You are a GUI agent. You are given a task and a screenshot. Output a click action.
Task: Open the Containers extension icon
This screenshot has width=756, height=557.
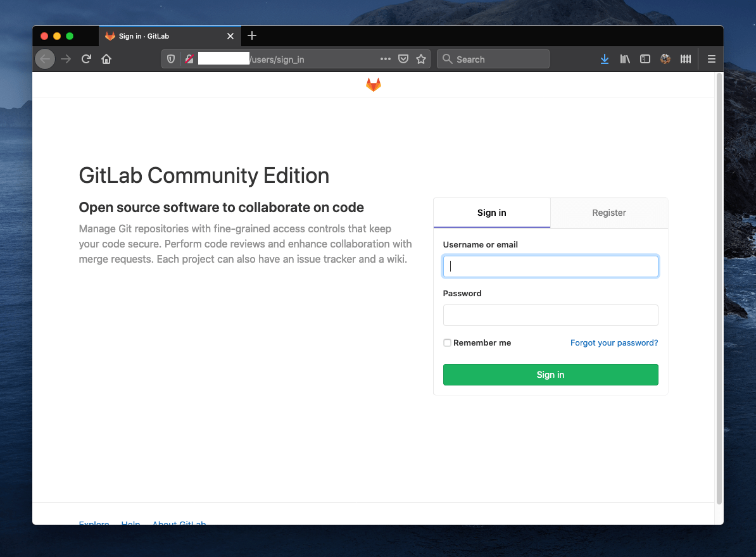pos(686,59)
